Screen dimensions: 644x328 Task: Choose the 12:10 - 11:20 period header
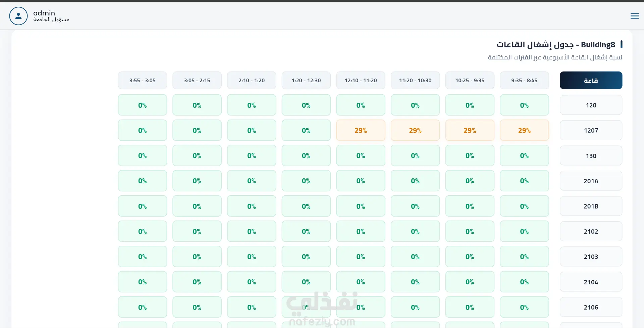pyautogui.click(x=361, y=80)
